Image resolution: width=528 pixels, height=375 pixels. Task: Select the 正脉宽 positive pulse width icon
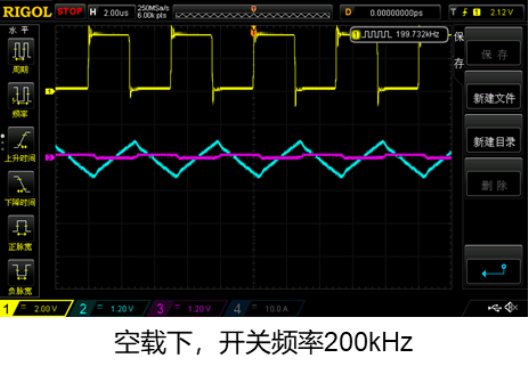21,229
